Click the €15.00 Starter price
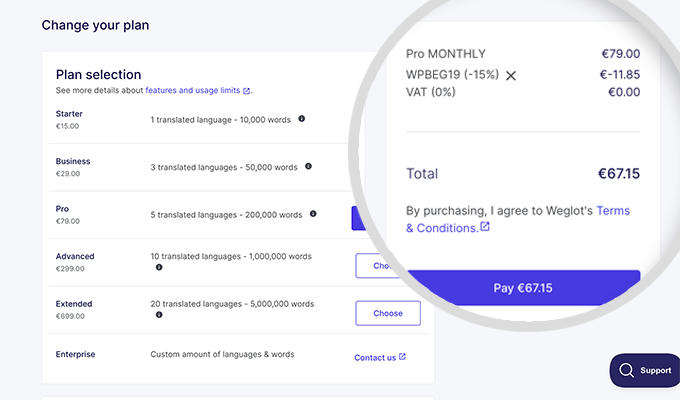The image size is (680, 400). (x=67, y=126)
